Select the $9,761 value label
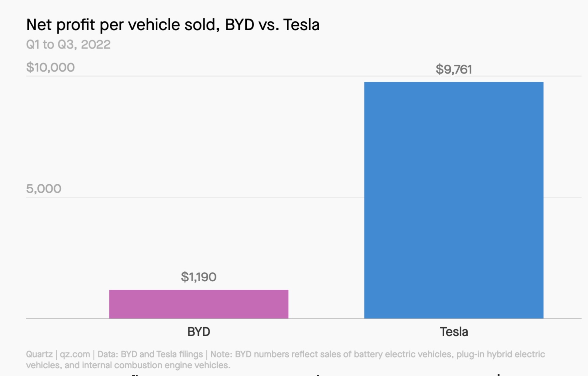The width and height of the screenshot is (588, 376). pos(454,69)
